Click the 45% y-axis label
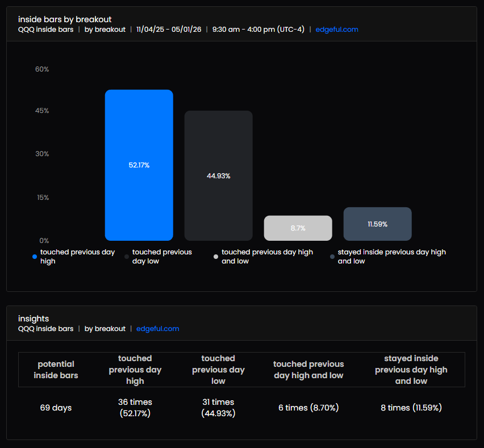The width and height of the screenshot is (484, 448). click(42, 111)
